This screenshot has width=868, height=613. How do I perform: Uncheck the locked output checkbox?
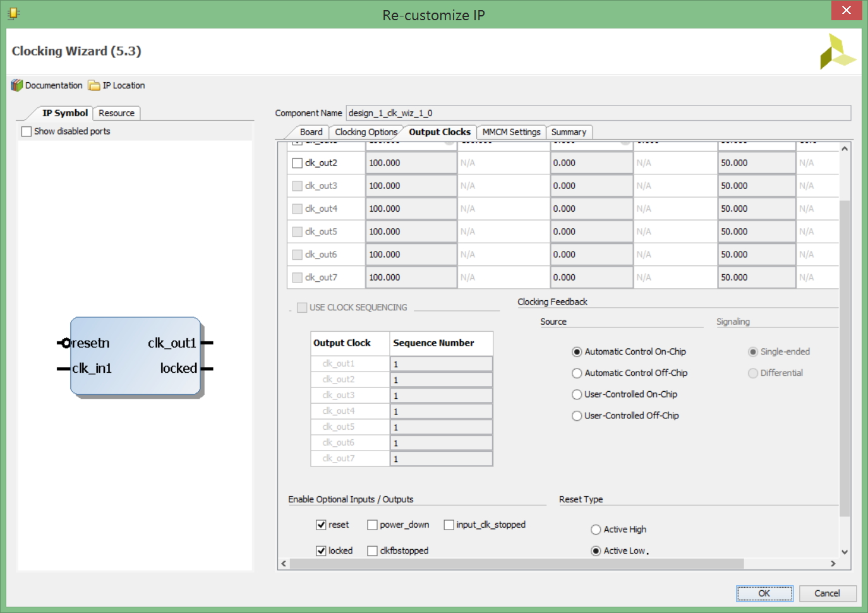click(x=321, y=551)
